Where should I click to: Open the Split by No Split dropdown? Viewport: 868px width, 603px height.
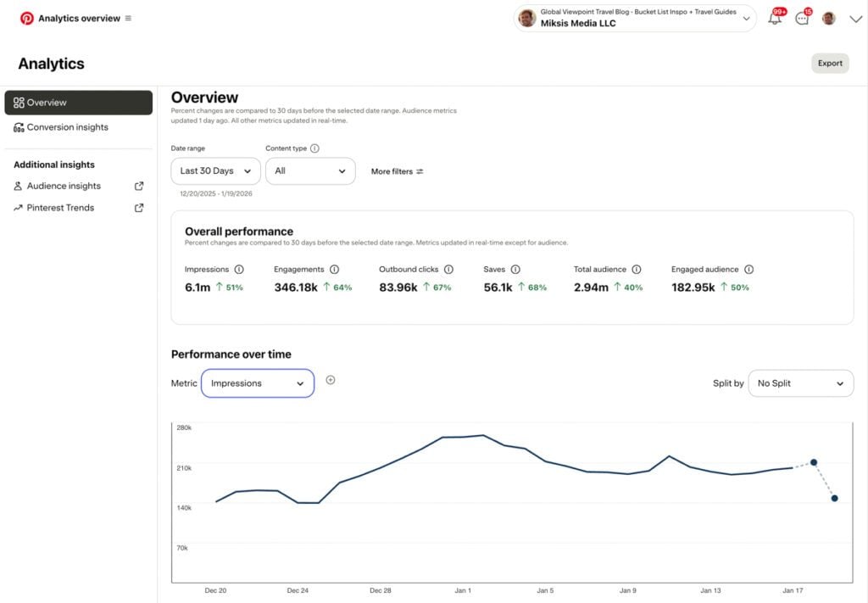click(800, 382)
